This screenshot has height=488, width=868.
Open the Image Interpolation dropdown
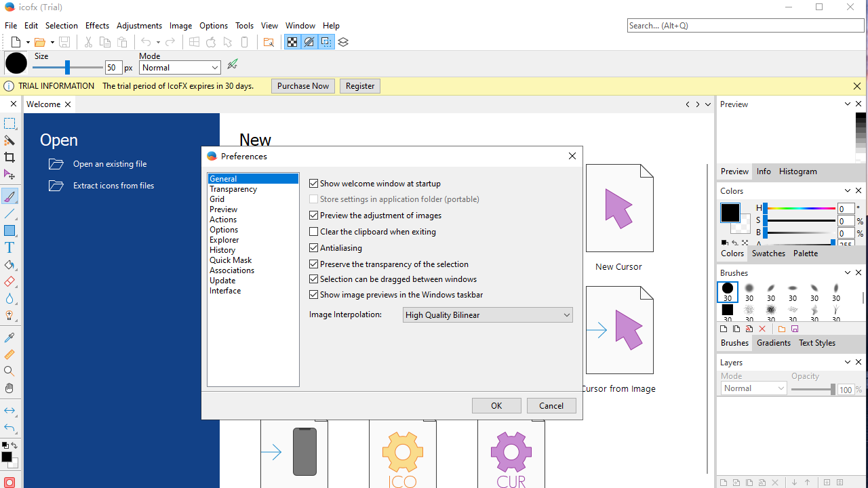pyautogui.click(x=488, y=315)
